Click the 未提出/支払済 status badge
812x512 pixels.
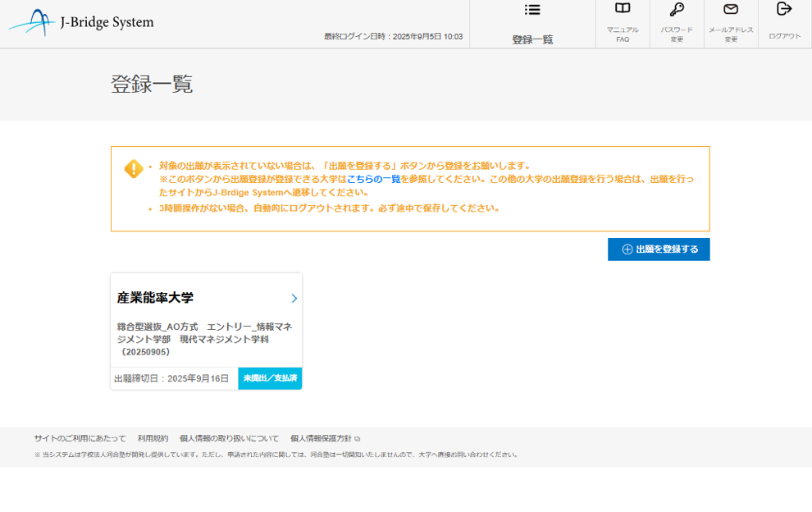pyautogui.click(x=270, y=378)
